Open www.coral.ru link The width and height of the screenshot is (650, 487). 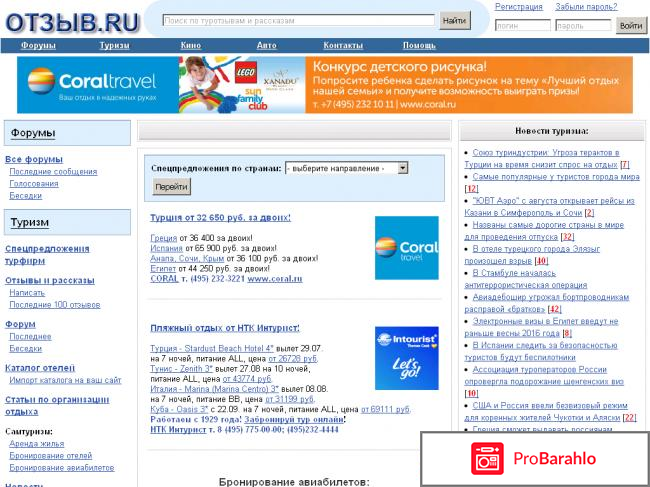pos(275,279)
